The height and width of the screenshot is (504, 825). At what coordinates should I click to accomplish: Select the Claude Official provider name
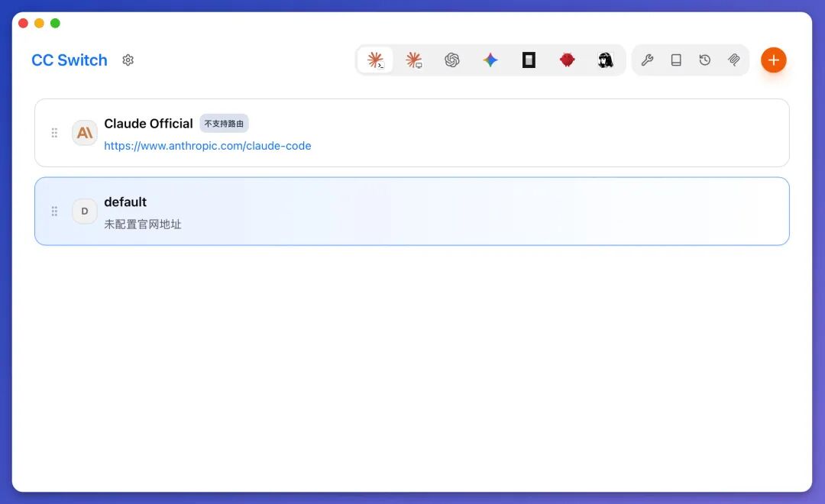(148, 124)
